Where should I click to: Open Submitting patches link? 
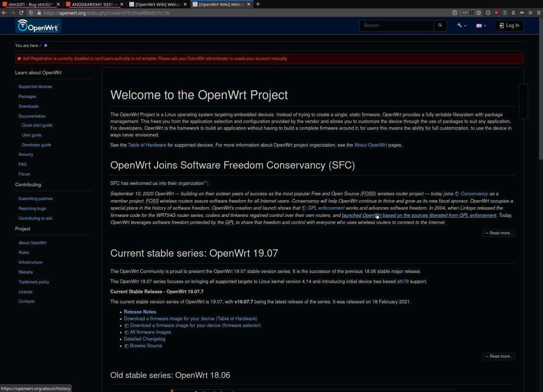click(x=36, y=199)
